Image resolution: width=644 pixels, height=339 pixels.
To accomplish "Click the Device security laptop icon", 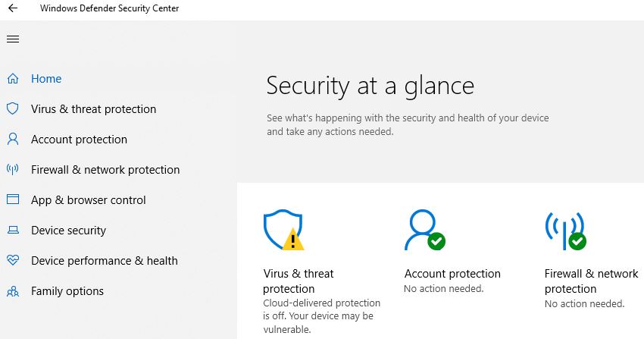I will (13, 230).
